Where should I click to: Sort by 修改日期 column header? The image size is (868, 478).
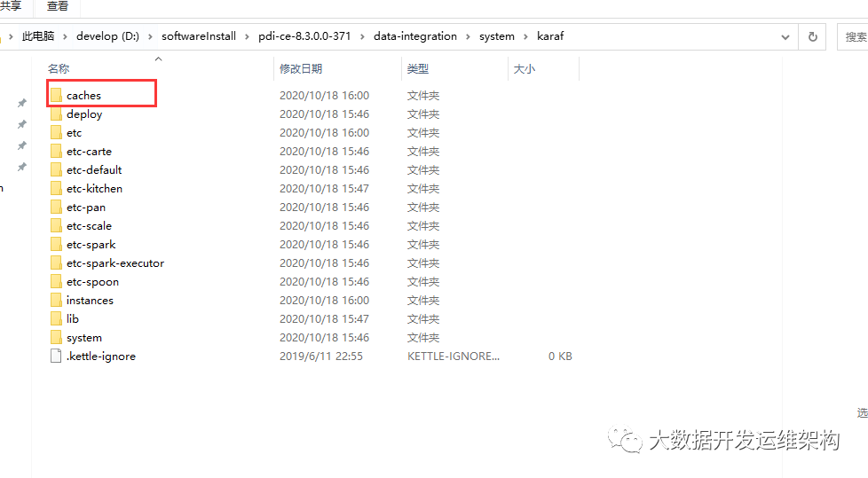click(301, 68)
